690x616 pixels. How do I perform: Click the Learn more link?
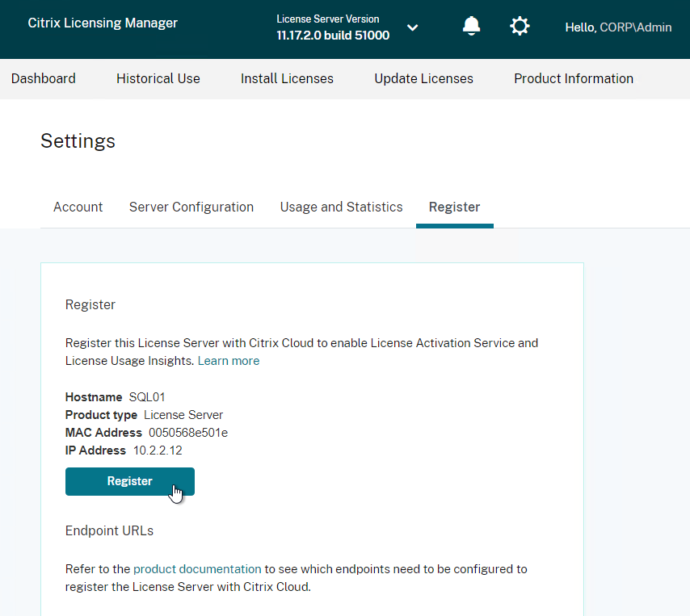pyautogui.click(x=229, y=361)
